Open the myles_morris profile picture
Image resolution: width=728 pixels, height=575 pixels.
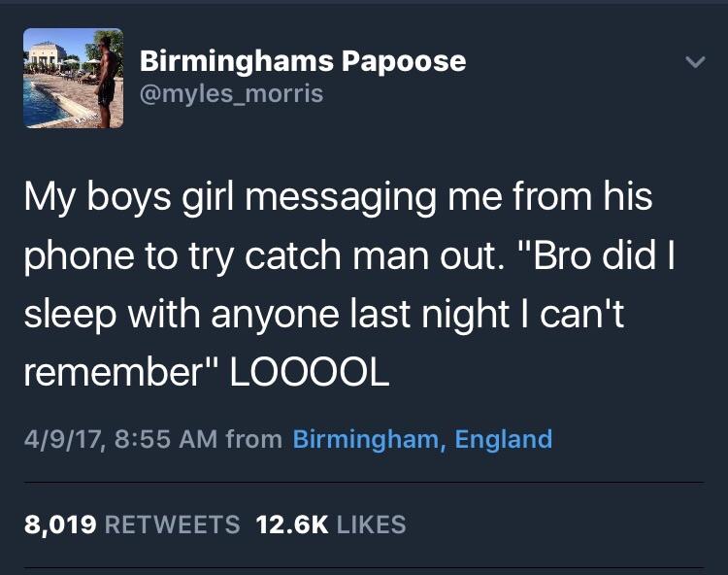coord(74,78)
